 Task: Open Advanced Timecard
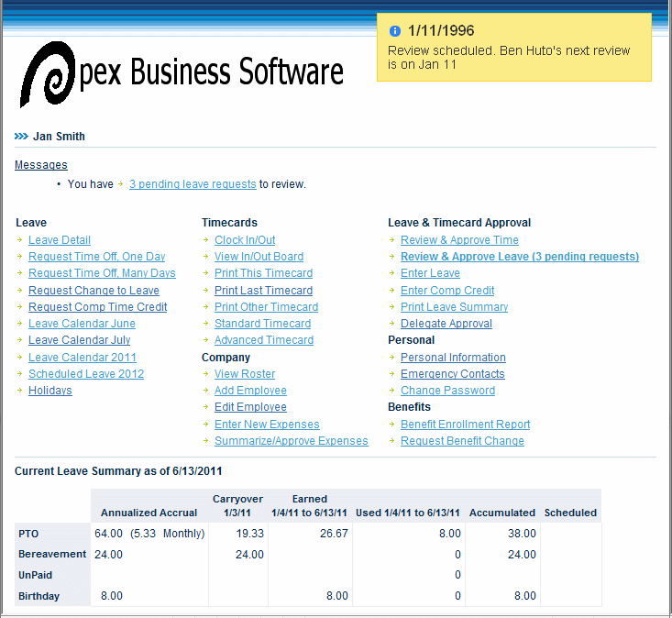click(x=264, y=340)
